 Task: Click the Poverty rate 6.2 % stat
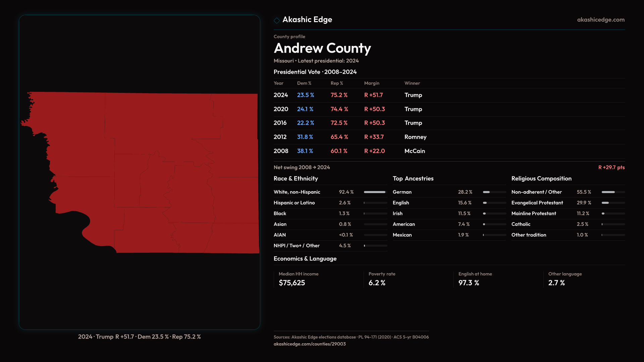coord(377,283)
